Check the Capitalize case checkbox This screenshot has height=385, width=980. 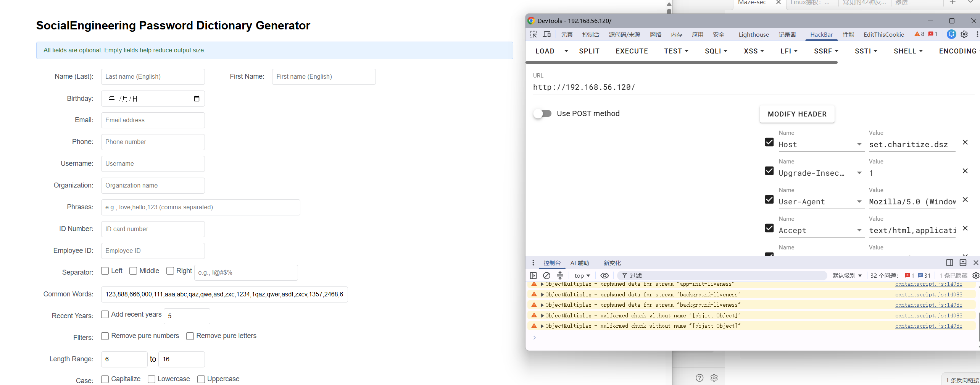[105, 379]
